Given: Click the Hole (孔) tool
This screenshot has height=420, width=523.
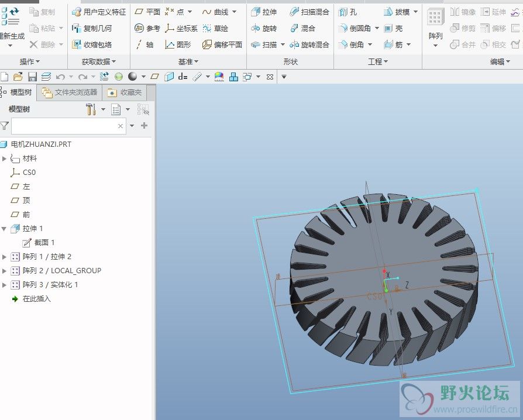Looking at the screenshot, I should coord(348,12).
